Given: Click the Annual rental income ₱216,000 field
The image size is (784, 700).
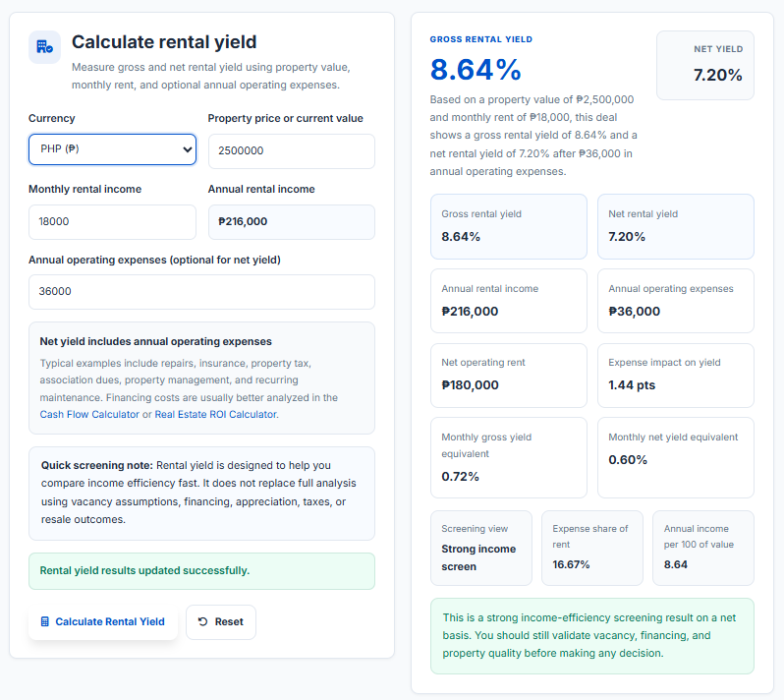Looking at the screenshot, I should 292,221.
